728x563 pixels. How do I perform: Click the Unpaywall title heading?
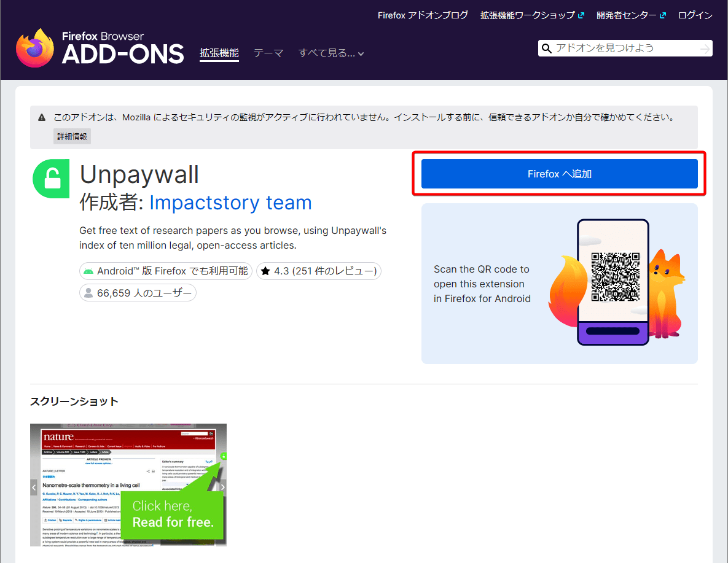click(139, 174)
